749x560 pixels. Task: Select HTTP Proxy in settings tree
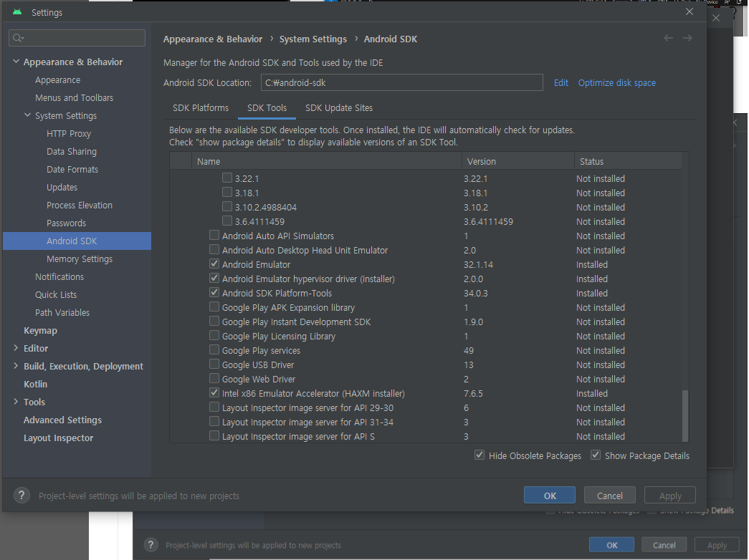[69, 134]
